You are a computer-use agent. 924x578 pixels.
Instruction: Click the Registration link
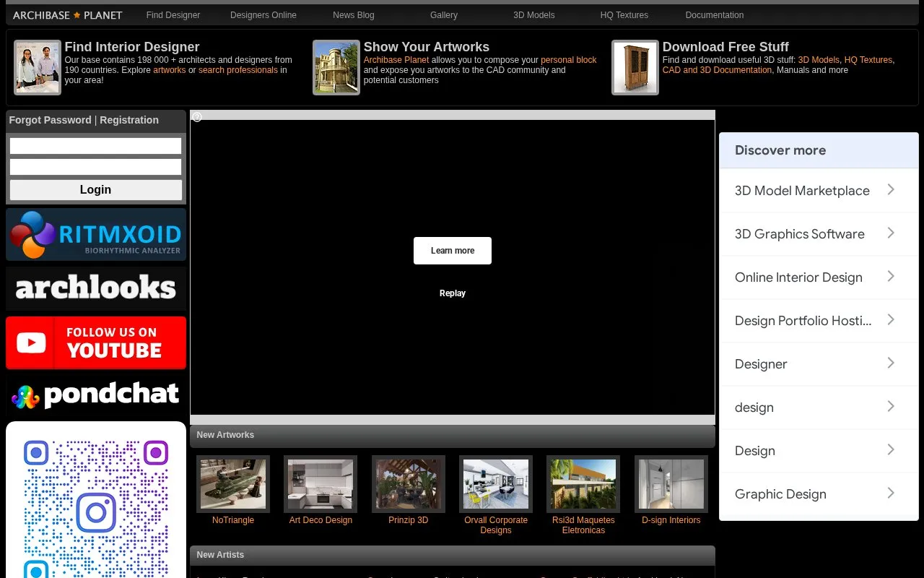pyautogui.click(x=129, y=120)
